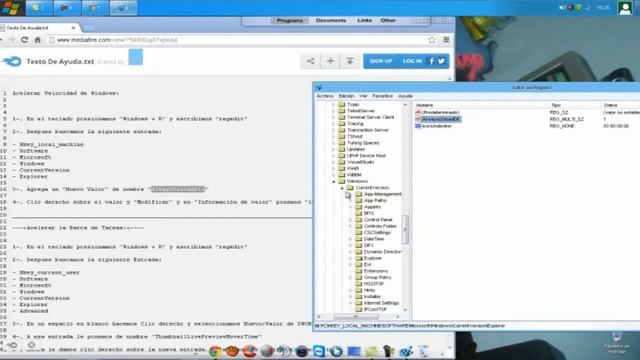Click the Windows Start logo
The width and height of the screenshot is (640, 360).
click(11, 8)
